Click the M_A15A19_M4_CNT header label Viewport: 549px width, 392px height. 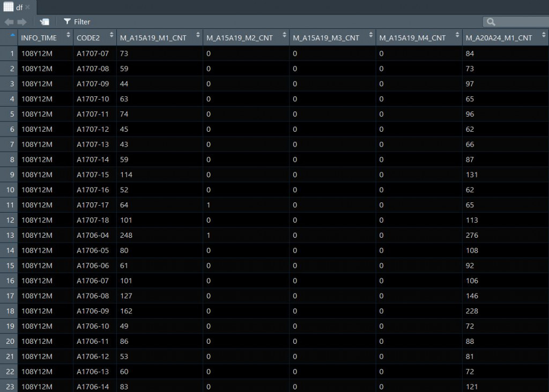(412, 38)
